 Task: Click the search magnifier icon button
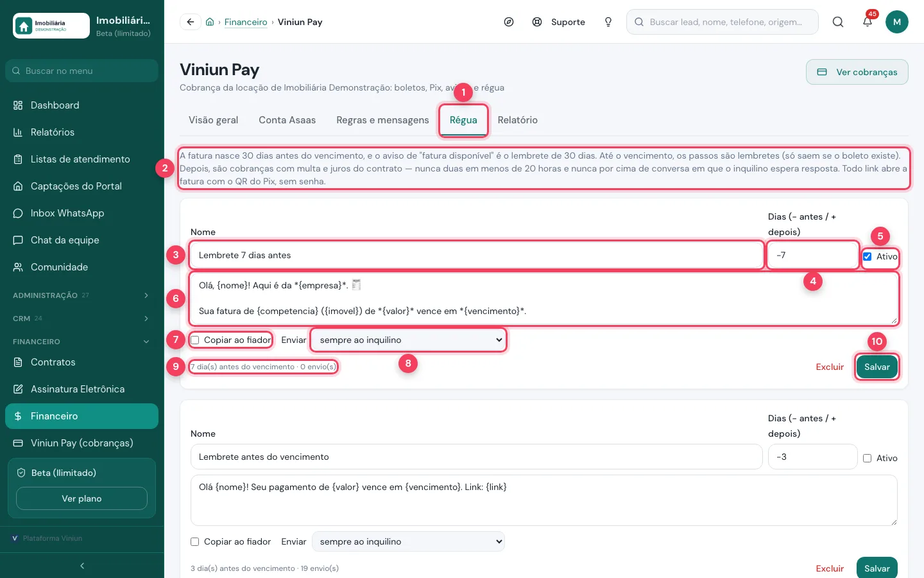point(838,22)
